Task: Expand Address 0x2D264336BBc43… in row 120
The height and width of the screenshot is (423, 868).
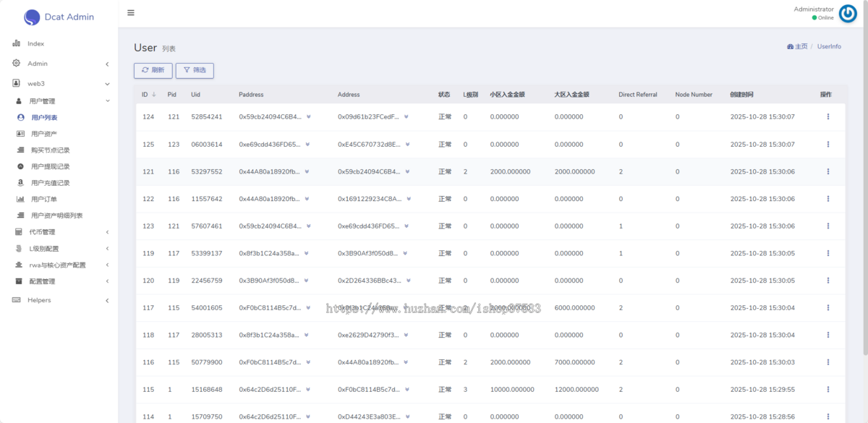Action: (409, 281)
